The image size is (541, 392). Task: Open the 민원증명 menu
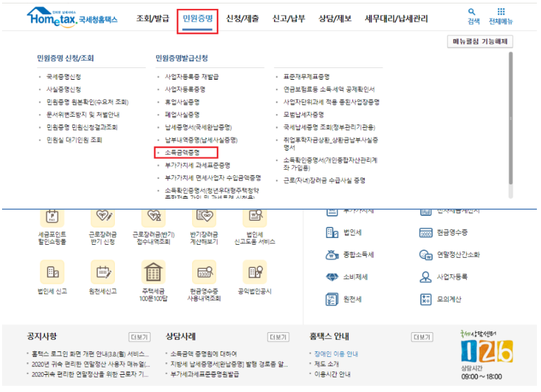pyautogui.click(x=198, y=19)
